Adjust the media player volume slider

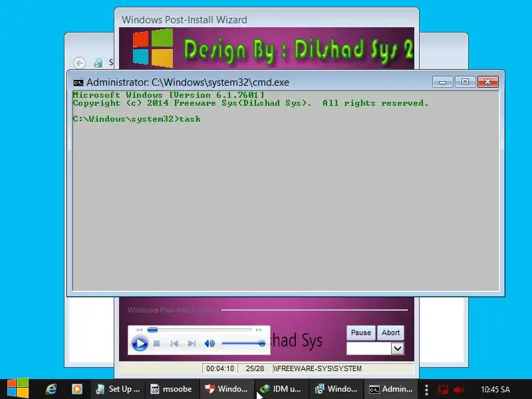pos(243,344)
